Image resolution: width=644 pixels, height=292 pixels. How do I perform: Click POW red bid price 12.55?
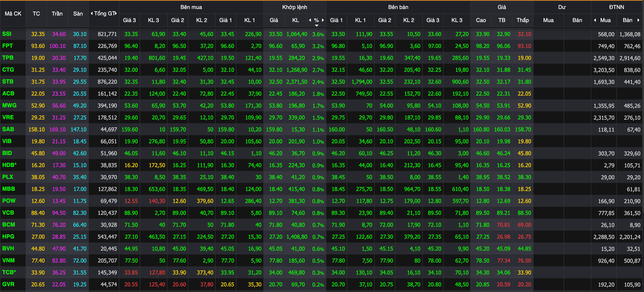(131, 201)
